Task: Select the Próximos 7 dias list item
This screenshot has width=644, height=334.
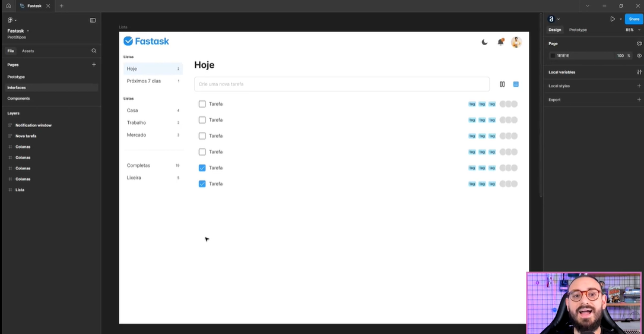Action: coord(153,81)
